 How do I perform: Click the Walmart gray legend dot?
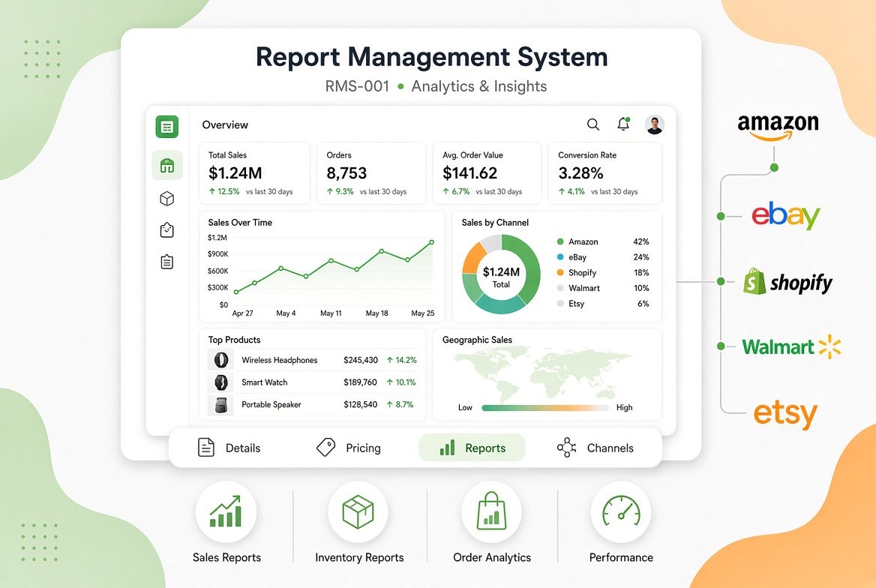tap(560, 288)
